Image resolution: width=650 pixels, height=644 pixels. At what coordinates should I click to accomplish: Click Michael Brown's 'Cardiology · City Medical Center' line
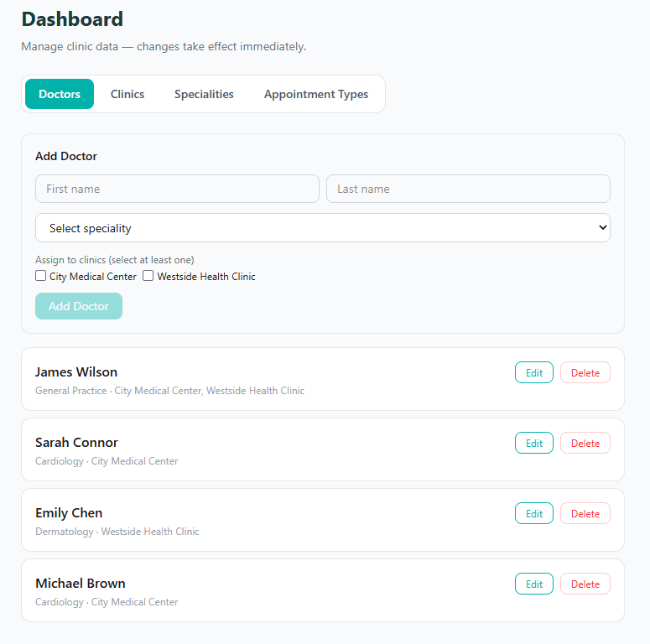pyautogui.click(x=107, y=602)
